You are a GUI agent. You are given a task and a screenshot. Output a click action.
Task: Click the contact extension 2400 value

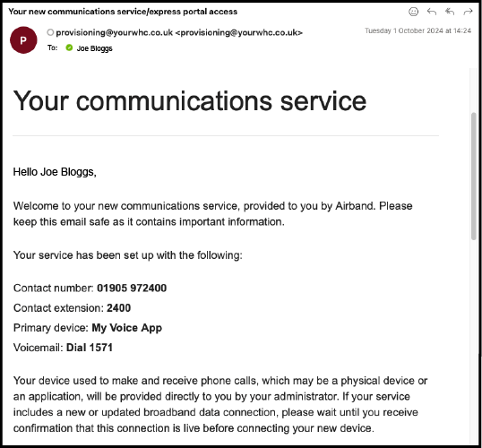(x=118, y=308)
